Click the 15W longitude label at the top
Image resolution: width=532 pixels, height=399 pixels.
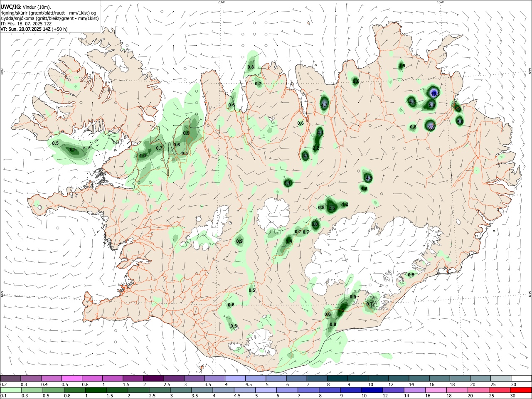(440, 2)
